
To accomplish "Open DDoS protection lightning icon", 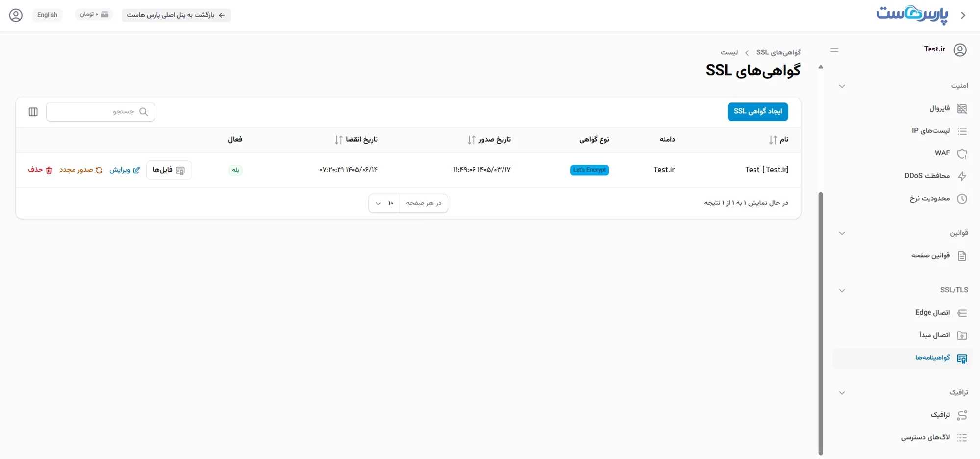I will tap(962, 176).
